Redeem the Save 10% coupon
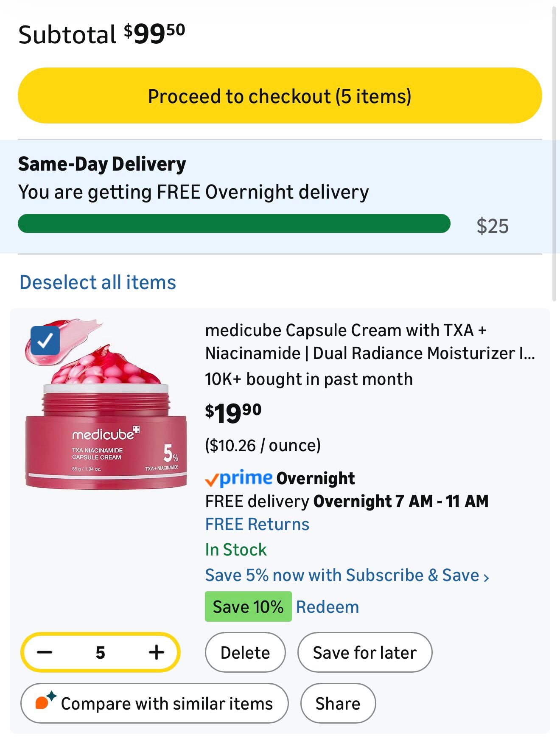The height and width of the screenshot is (741, 560). click(327, 607)
